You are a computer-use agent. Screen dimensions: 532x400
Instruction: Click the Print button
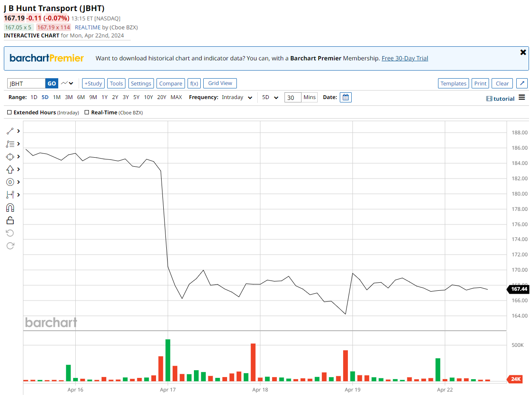point(480,83)
